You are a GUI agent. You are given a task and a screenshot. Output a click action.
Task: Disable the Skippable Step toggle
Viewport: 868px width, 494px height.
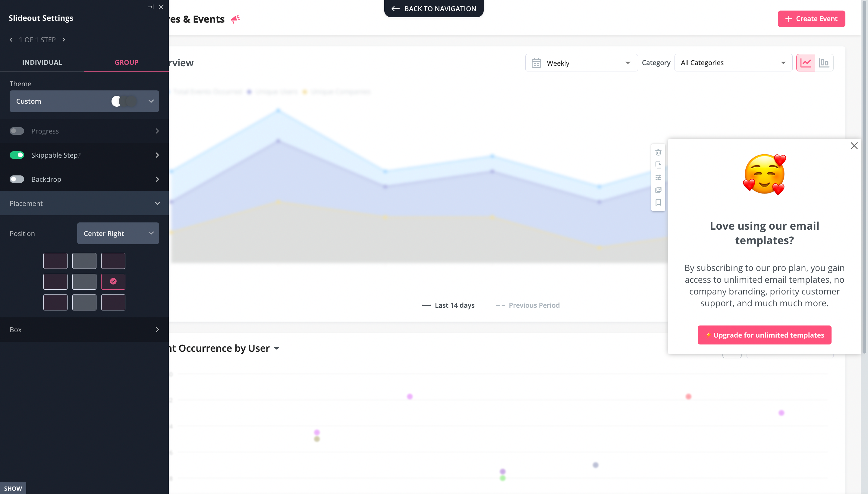coord(17,155)
